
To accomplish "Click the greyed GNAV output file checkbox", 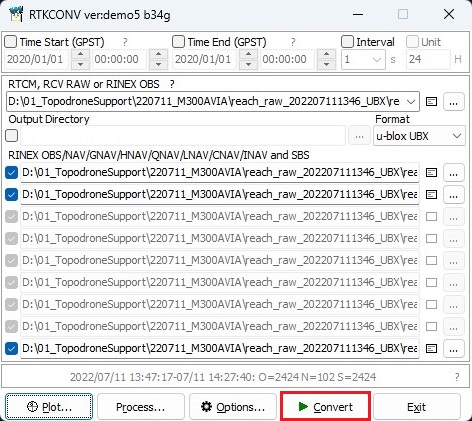I will tap(12, 217).
